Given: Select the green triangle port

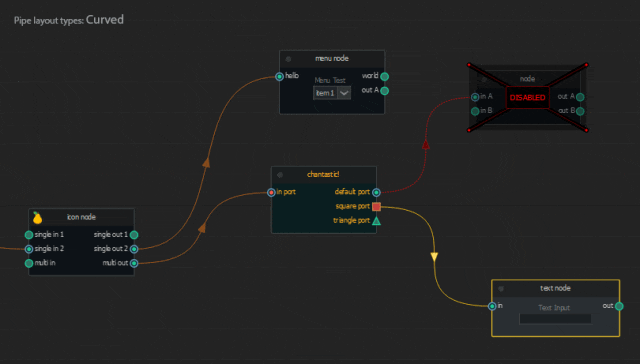Looking at the screenshot, I should tap(376, 221).
